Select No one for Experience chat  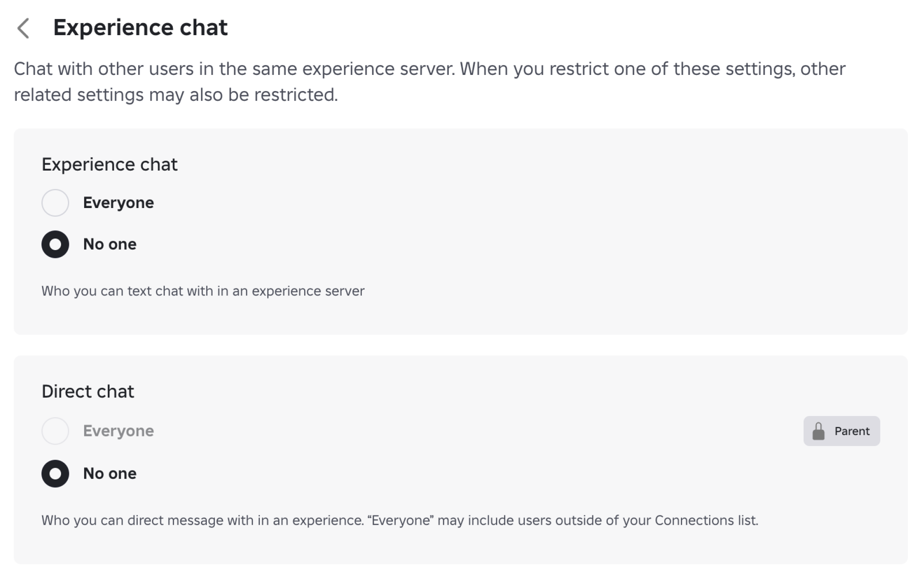point(55,244)
